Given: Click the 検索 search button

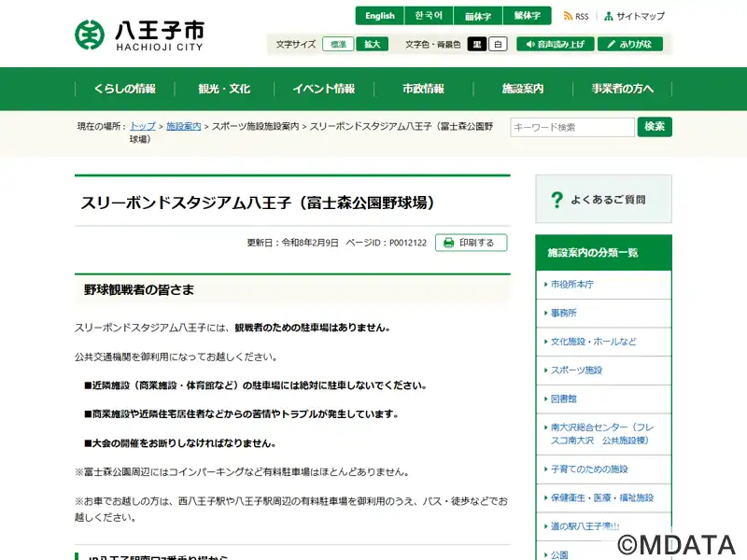Looking at the screenshot, I should (x=655, y=127).
